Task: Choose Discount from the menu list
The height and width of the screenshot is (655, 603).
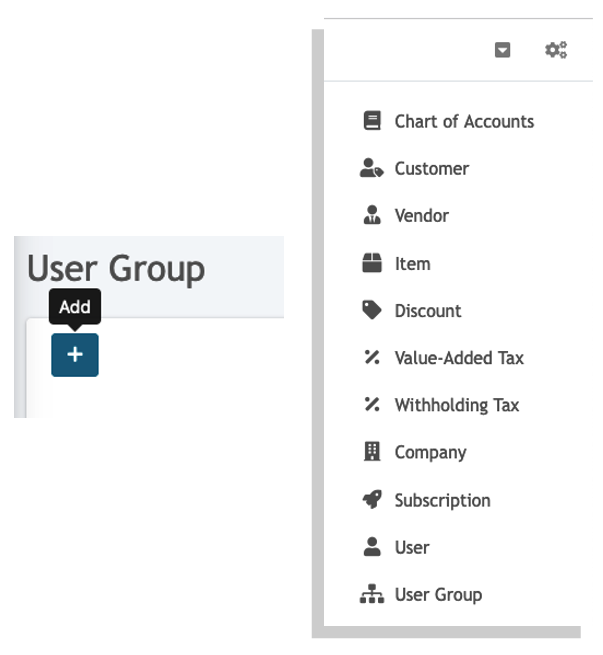Action: pos(428,311)
